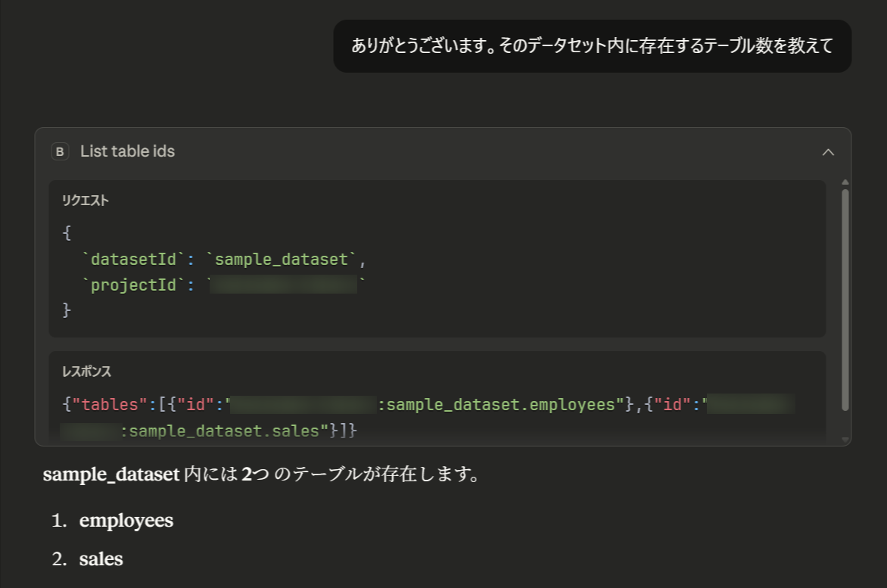Select the List table ids tool header

tap(127, 151)
